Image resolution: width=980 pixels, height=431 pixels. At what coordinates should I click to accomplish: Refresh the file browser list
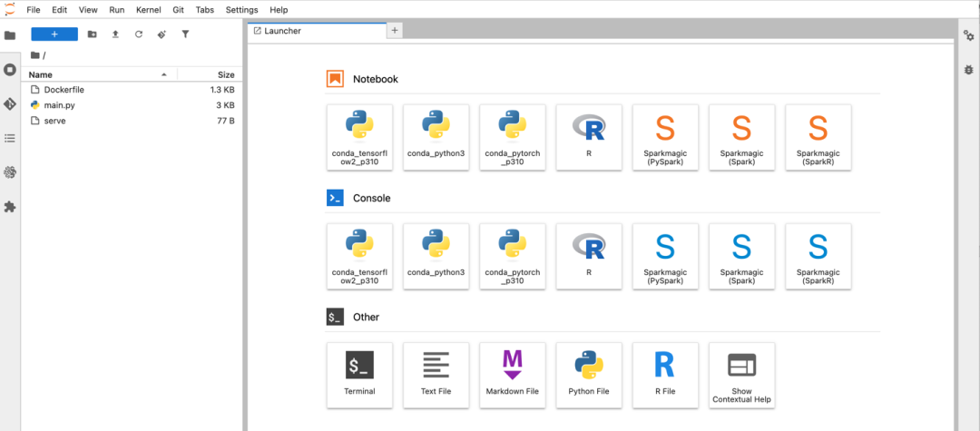[139, 34]
